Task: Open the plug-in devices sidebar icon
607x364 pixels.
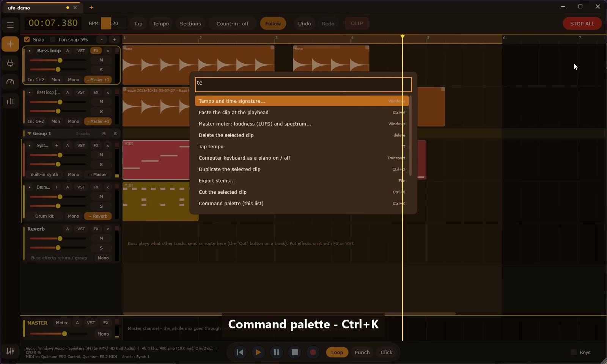Action: [x=10, y=63]
